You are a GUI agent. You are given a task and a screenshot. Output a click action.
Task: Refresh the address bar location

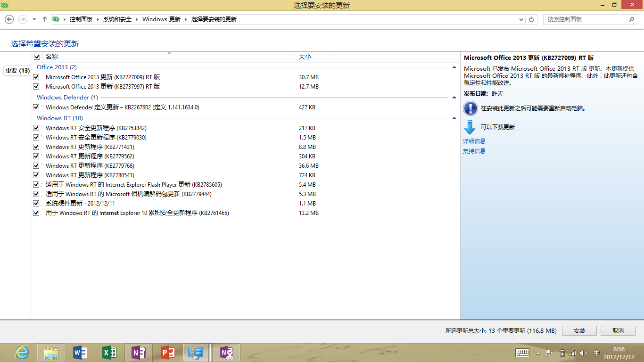click(532, 19)
